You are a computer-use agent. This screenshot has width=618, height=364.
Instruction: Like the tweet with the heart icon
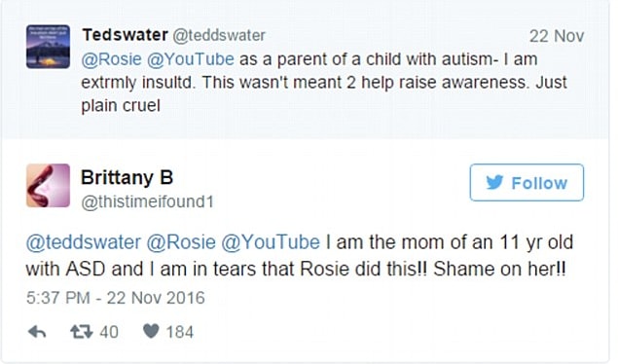151,331
